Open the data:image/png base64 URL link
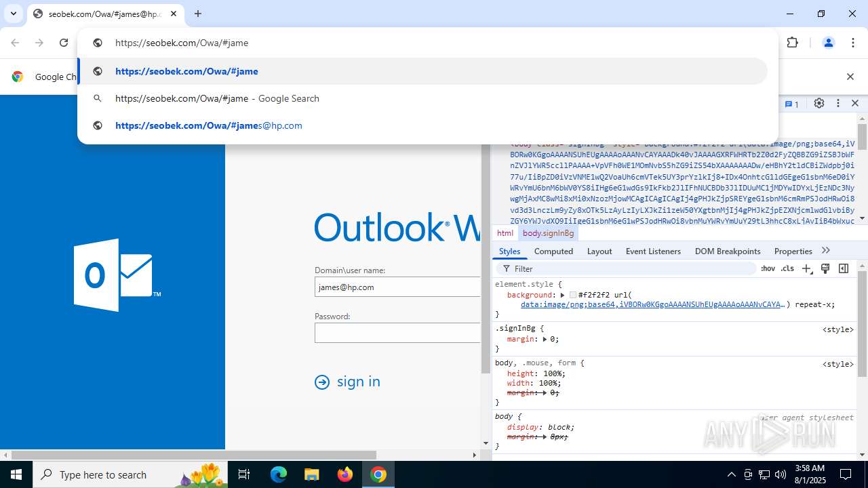This screenshot has width=868, height=488. 652,304
